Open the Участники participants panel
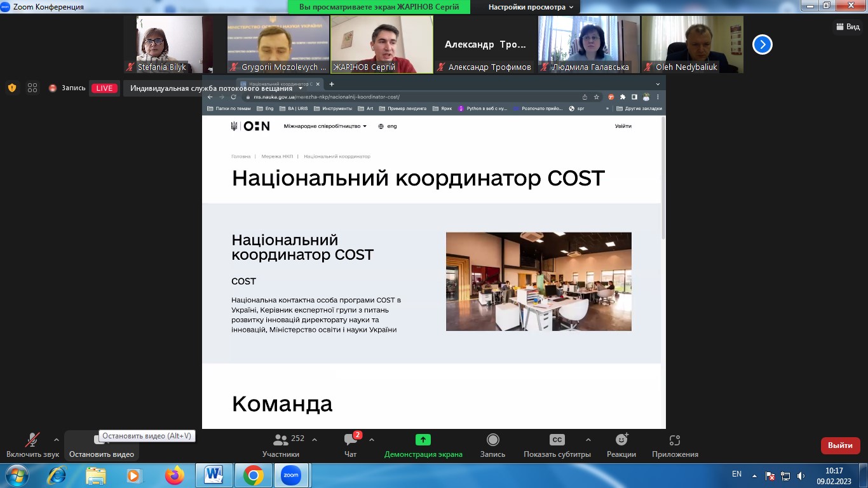Screen dimensions: 868x488 [x=280, y=445]
